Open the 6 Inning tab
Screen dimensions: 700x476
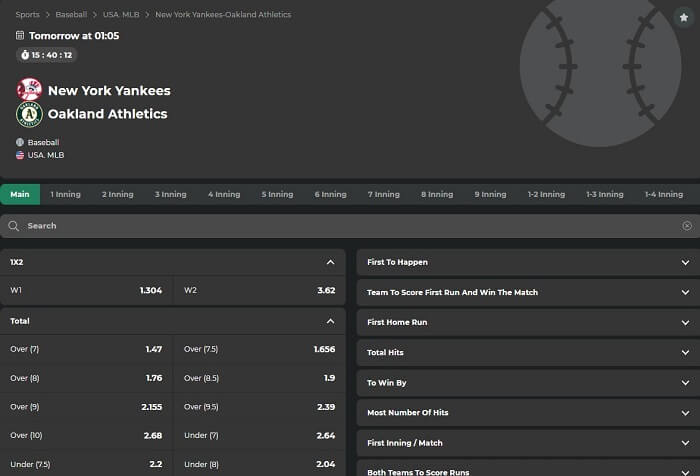click(x=330, y=194)
